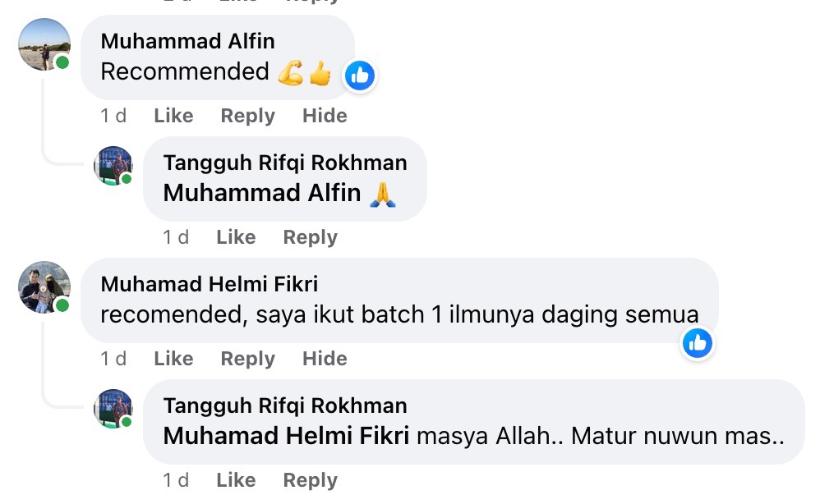The height and width of the screenshot is (504, 820).
Task: Reply to Tangguh's 'Matur nuwun mas' comment
Action: click(310, 480)
